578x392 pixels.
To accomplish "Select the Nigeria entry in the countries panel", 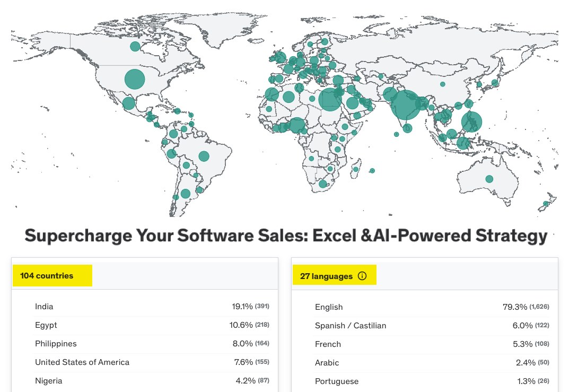I will point(48,381).
